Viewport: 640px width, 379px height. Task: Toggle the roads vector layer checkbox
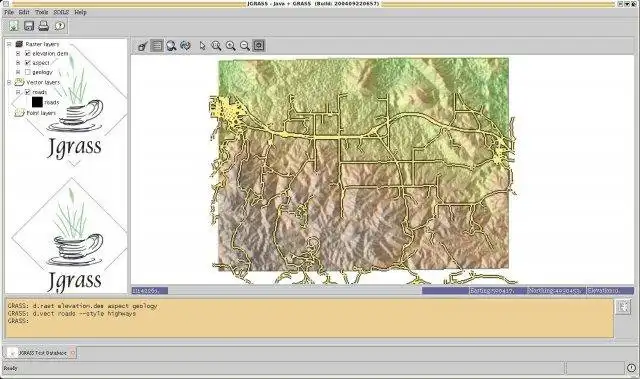(28, 92)
